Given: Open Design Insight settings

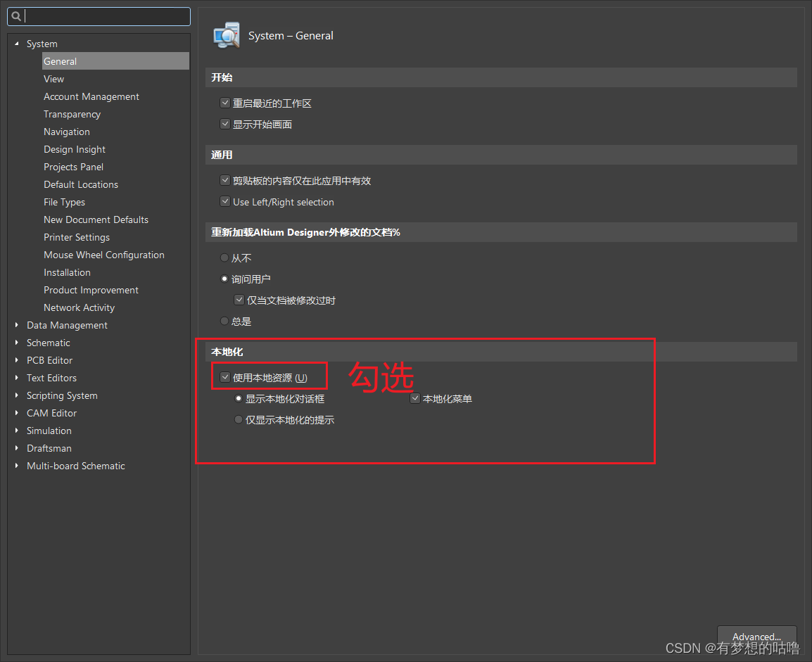Looking at the screenshot, I should 75,150.
